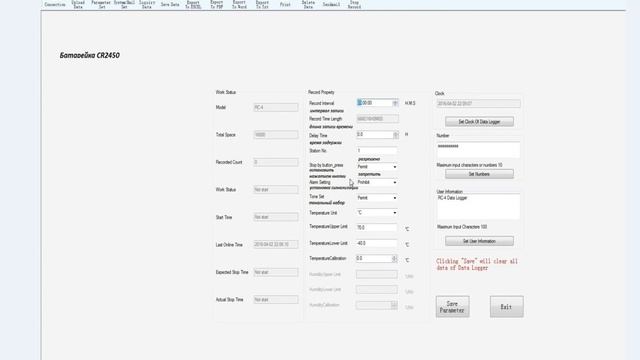Click the 'Maximum Input Characters 100' text

(x=462, y=227)
